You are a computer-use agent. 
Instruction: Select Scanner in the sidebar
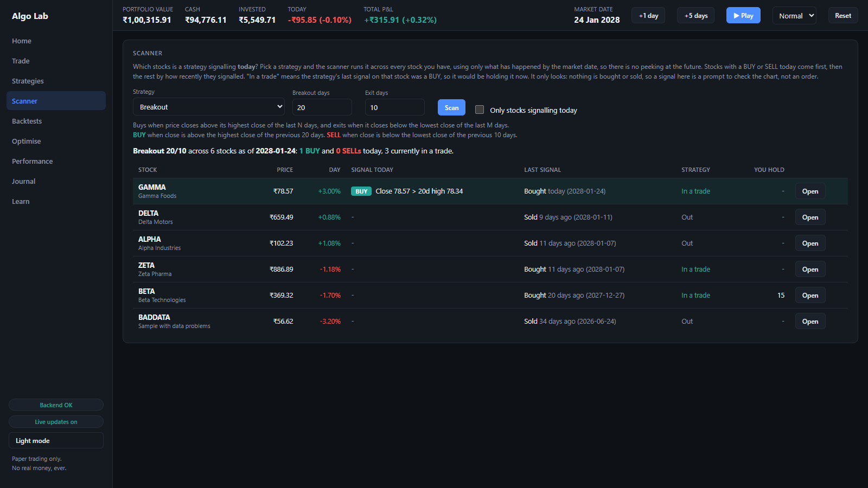[56, 101]
